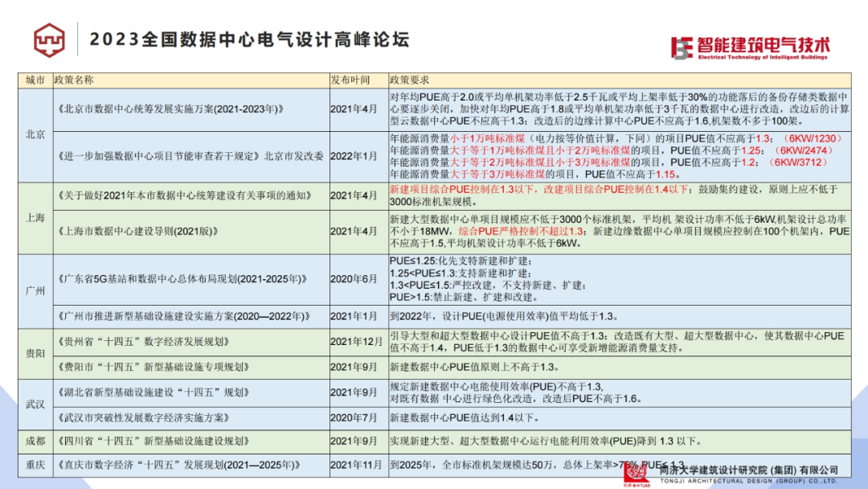Select the 武汉 city cell

click(x=35, y=405)
